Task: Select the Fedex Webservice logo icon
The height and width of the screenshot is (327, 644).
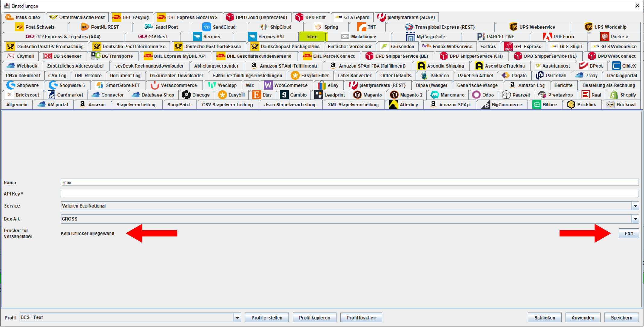Action: tap(426, 46)
